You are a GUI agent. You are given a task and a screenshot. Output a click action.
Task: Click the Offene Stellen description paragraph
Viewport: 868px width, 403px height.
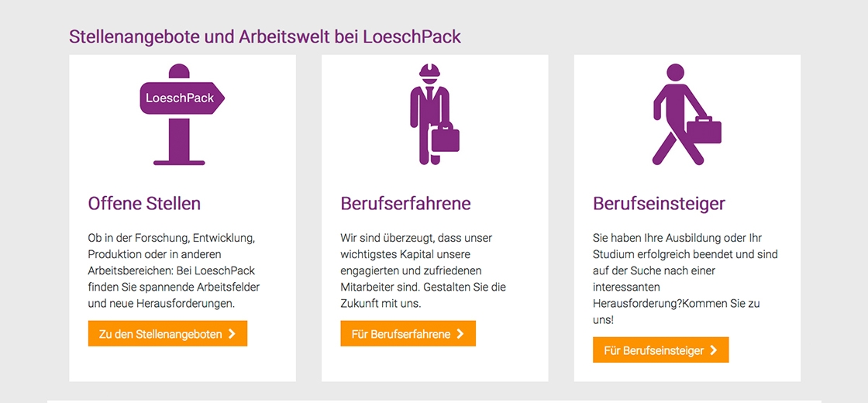[172, 270]
